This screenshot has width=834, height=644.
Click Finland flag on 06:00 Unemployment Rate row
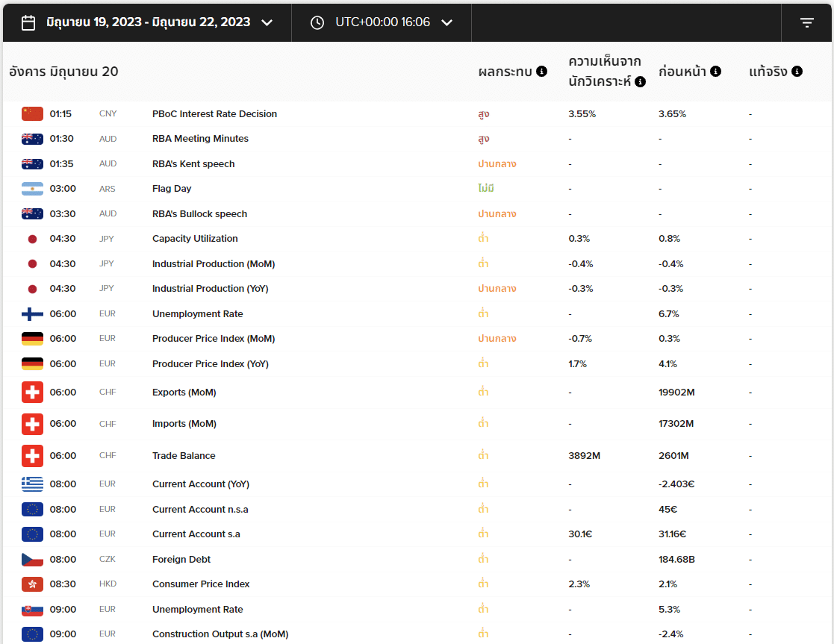(32, 313)
